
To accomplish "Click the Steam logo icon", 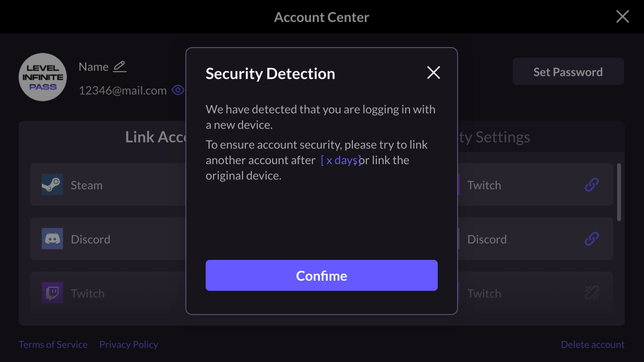I will click(52, 185).
